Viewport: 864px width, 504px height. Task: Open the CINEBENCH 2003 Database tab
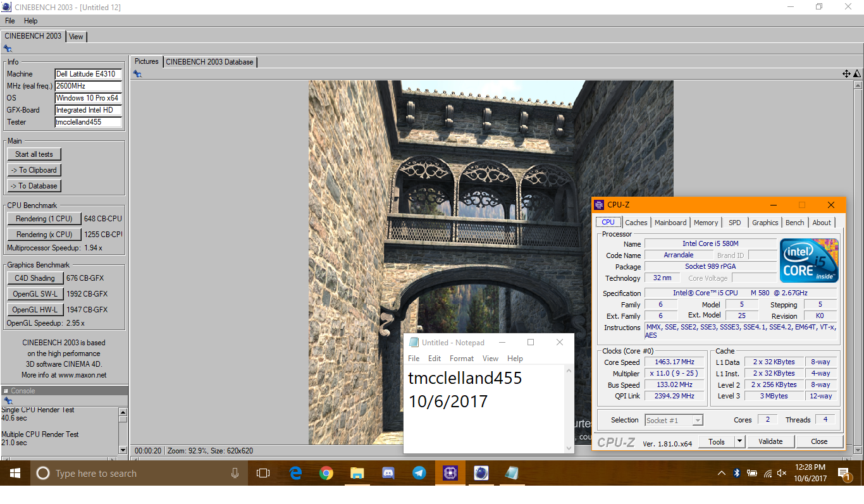(209, 62)
